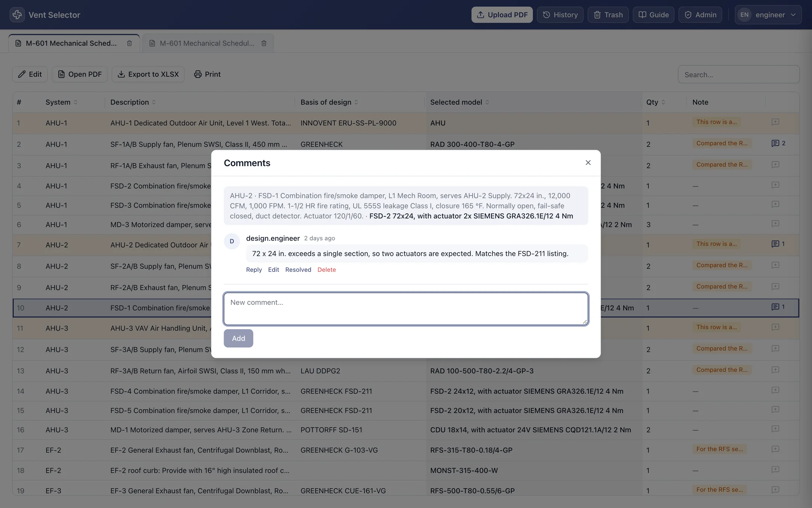Sort by System column
The height and width of the screenshot is (508, 812).
(x=62, y=102)
